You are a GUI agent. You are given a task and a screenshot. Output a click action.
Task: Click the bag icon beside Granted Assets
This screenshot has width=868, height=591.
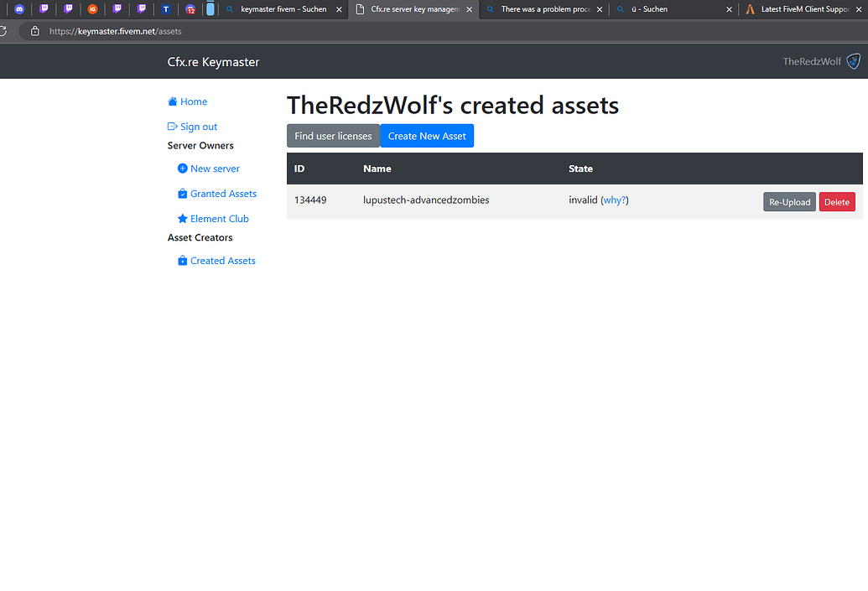(182, 193)
